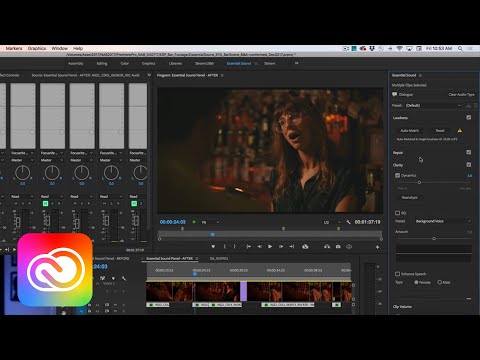Switch to the Editing workspace tab

point(102,63)
